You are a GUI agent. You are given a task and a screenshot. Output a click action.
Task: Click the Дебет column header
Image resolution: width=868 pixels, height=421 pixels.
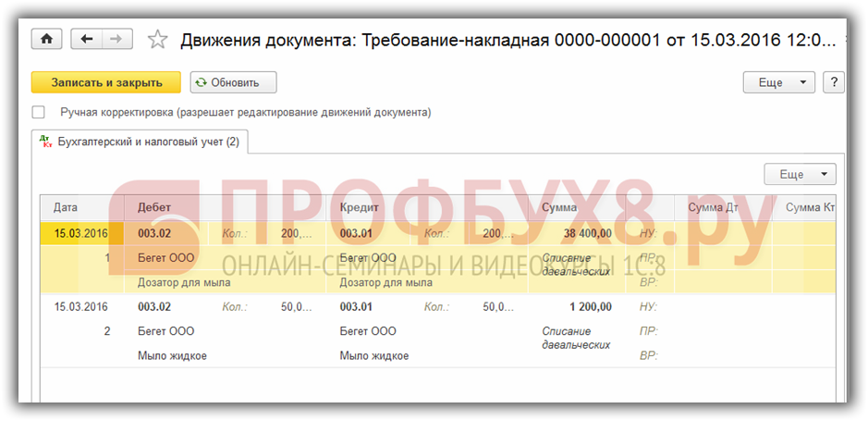click(x=154, y=207)
